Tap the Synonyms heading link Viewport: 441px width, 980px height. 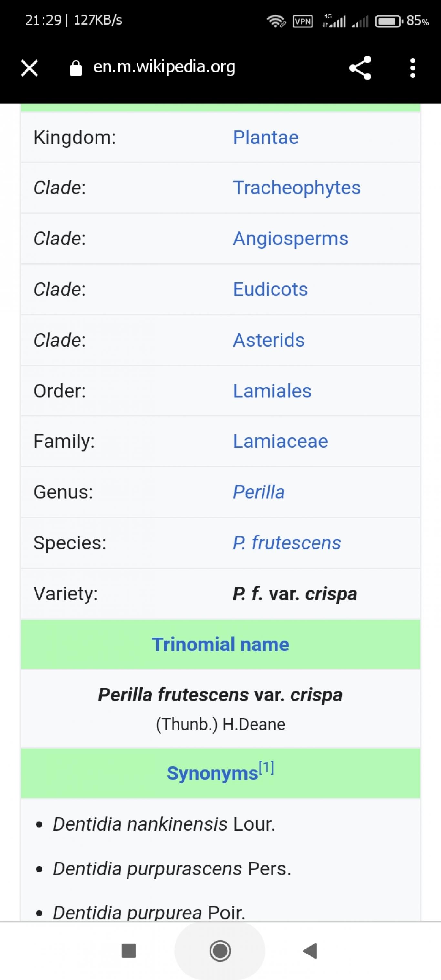[x=212, y=773]
